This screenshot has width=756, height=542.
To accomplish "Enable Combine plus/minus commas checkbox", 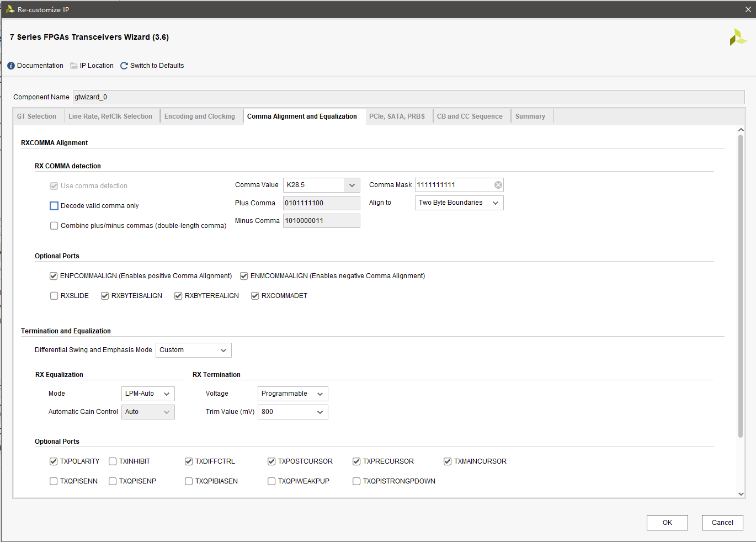I will pyautogui.click(x=54, y=226).
